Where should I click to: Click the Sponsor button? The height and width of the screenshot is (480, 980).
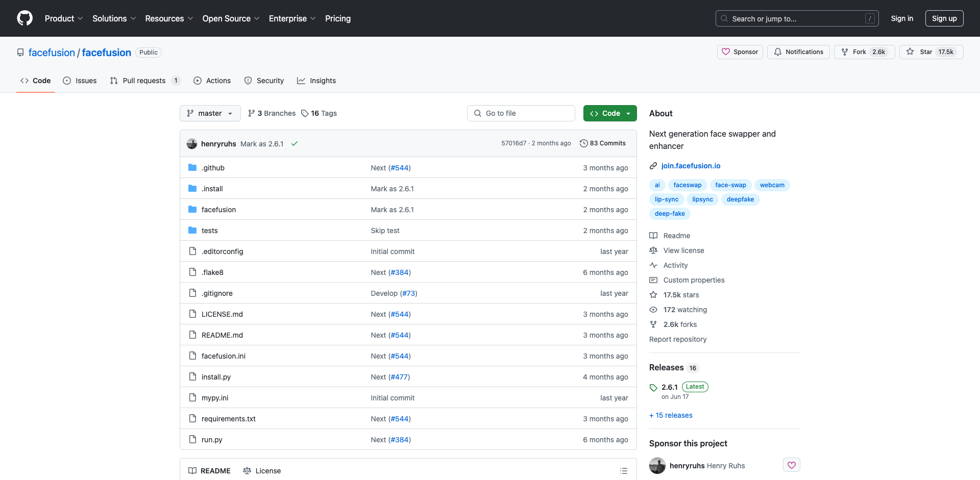(740, 52)
